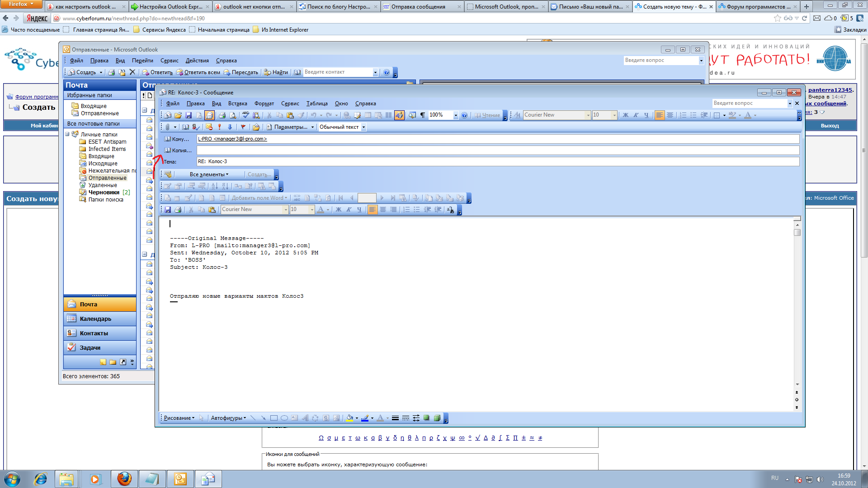Click the Format Painter brush icon
This screenshot has width=868, height=488.
pos(301,115)
